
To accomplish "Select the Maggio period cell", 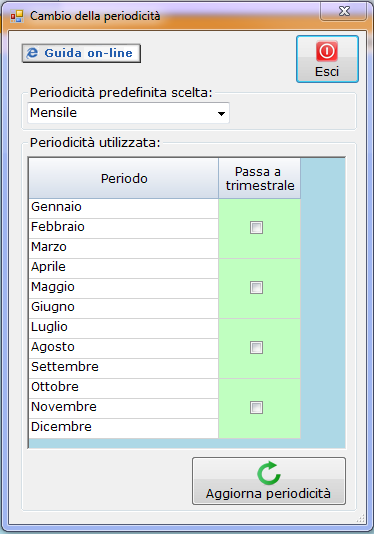I will point(124,288).
